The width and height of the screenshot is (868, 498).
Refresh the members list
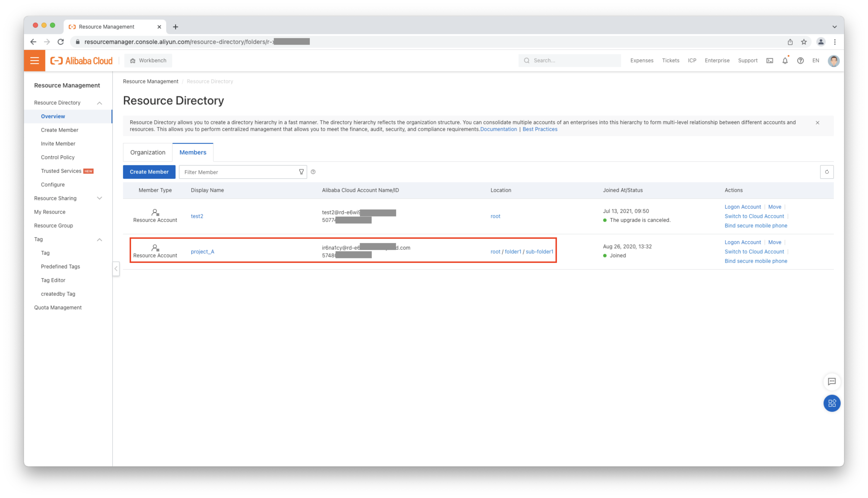pos(827,172)
